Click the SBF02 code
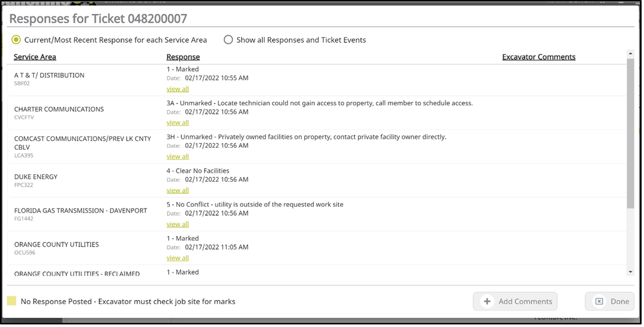644x327 pixels. coord(22,83)
